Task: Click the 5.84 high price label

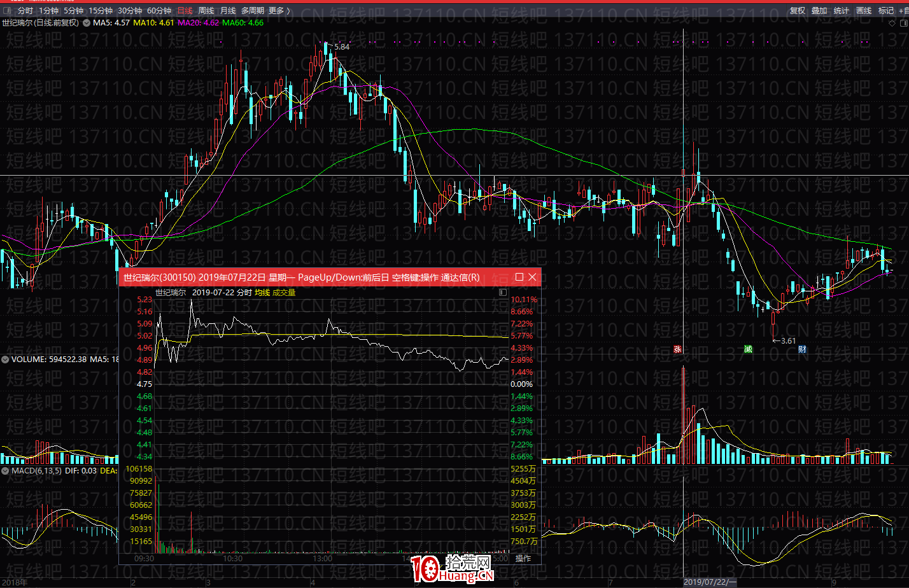Action: pyautogui.click(x=342, y=47)
